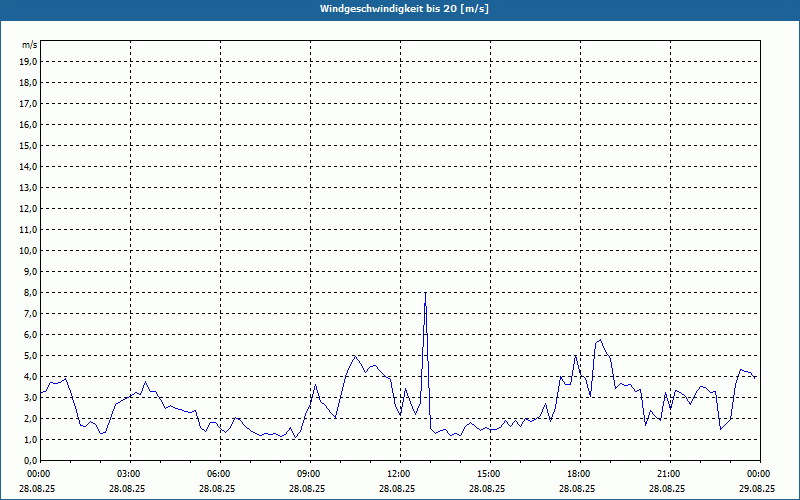Click the 5 m/s curve peak between 09:00 and 12:00
The image size is (800, 500).
tap(355, 356)
